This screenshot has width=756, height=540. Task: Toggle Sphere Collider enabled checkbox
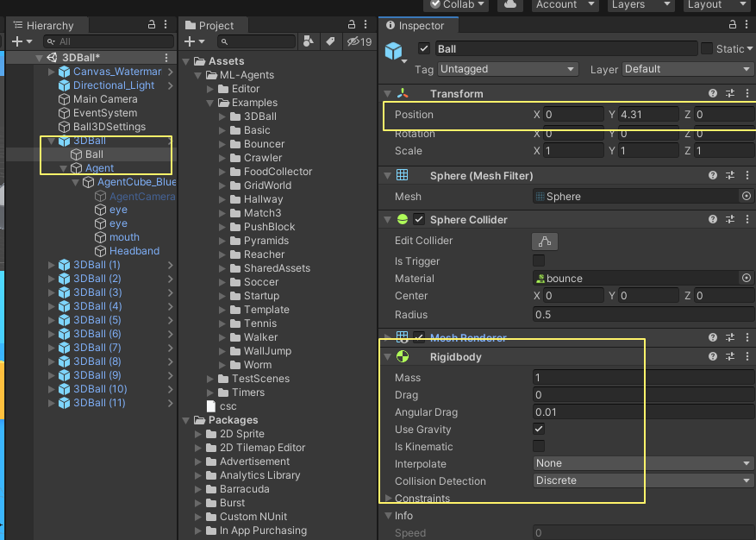pyautogui.click(x=418, y=220)
